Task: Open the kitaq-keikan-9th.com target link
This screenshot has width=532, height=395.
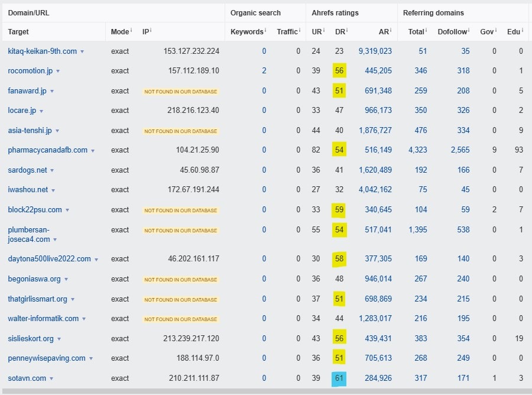Action: 42,51
